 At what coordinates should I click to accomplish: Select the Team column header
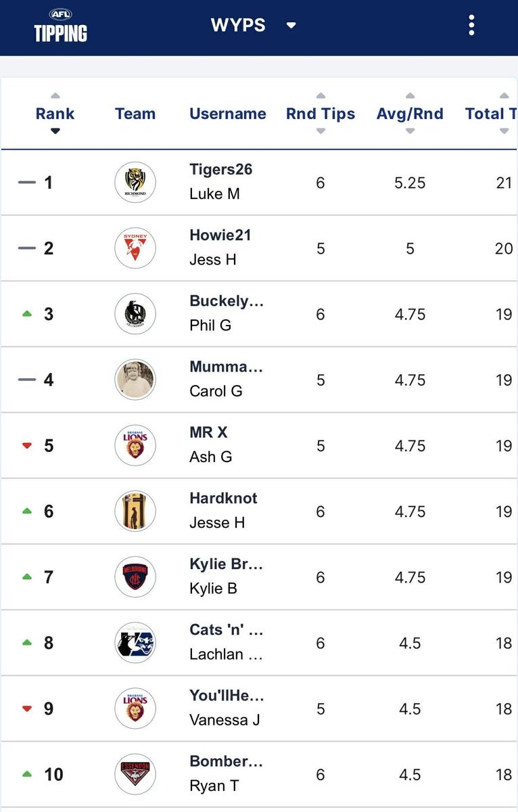coord(135,114)
